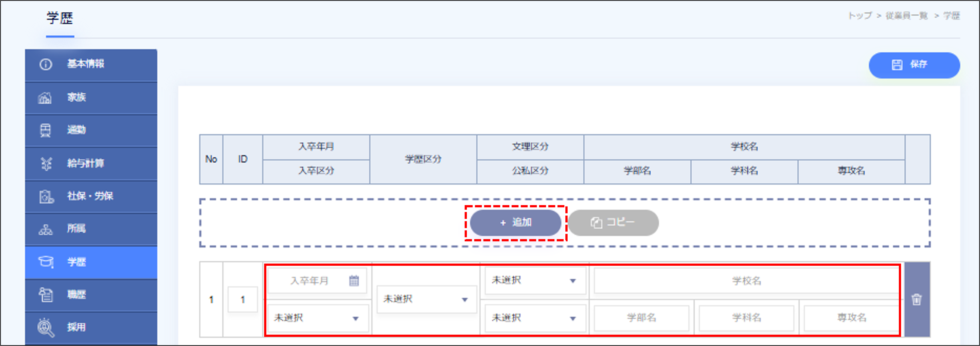The width and height of the screenshot is (980, 346).
Task: Click the 通勤 train icon in sidebar
Action: [x=45, y=130]
